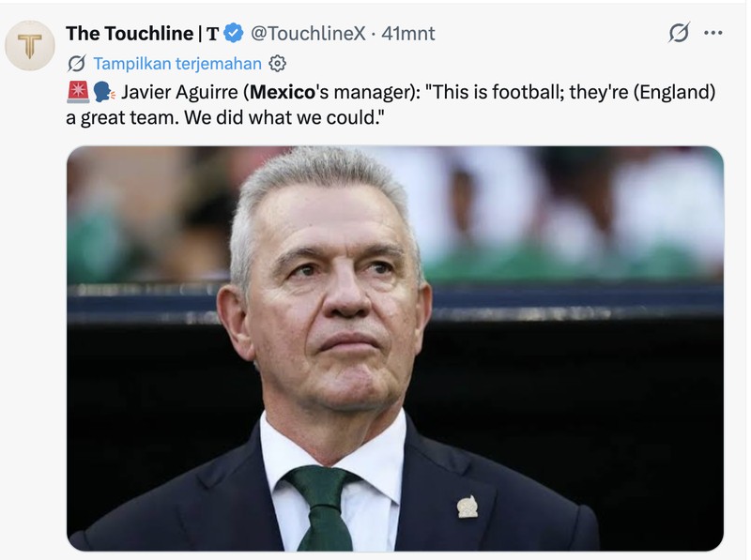Click the speaking head emoji
The width and height of the screenshot is (751, 560).
point(103,92)
